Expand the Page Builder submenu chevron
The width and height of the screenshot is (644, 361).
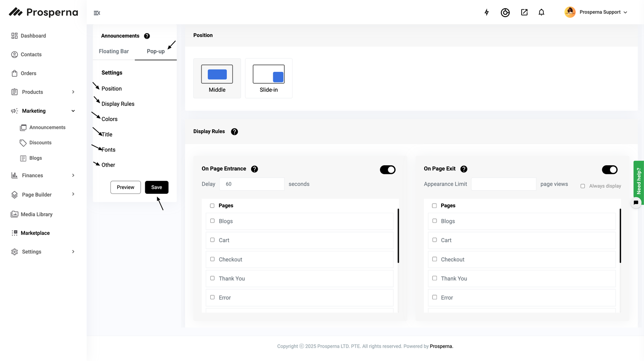click(x=73, y=194)
